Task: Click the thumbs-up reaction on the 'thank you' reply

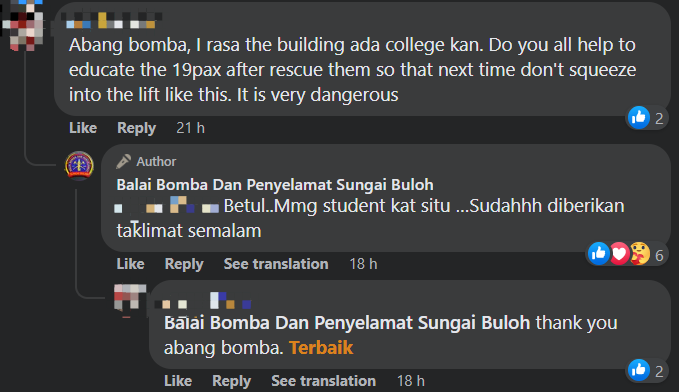Action: (639, 370)
